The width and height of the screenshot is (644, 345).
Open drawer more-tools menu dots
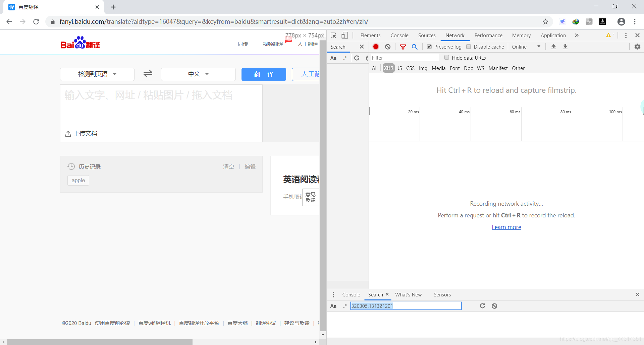[333, 295]
